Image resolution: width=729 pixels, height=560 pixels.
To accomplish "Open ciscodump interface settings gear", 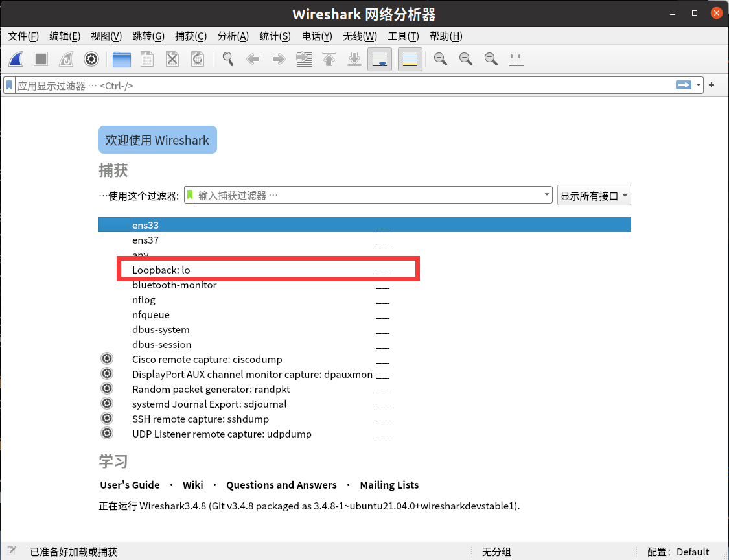I will point(107,358).
